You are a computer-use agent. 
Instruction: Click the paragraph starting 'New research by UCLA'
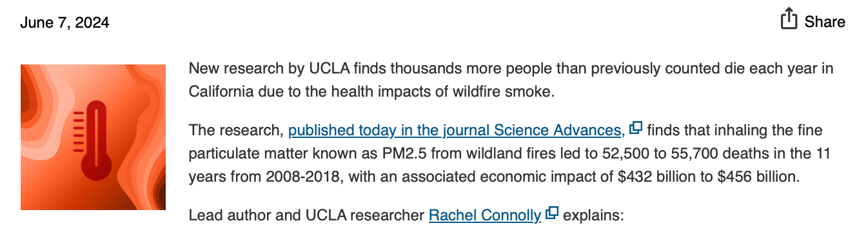(x=511, y=80)
